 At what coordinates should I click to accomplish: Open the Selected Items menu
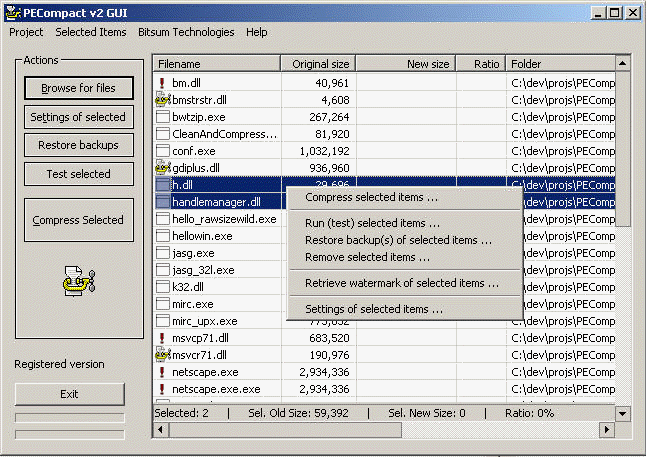point(91,32)
